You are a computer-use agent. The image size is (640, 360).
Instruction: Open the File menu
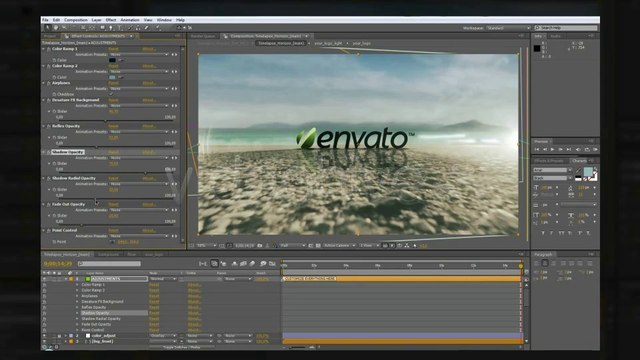coord(45,20)
